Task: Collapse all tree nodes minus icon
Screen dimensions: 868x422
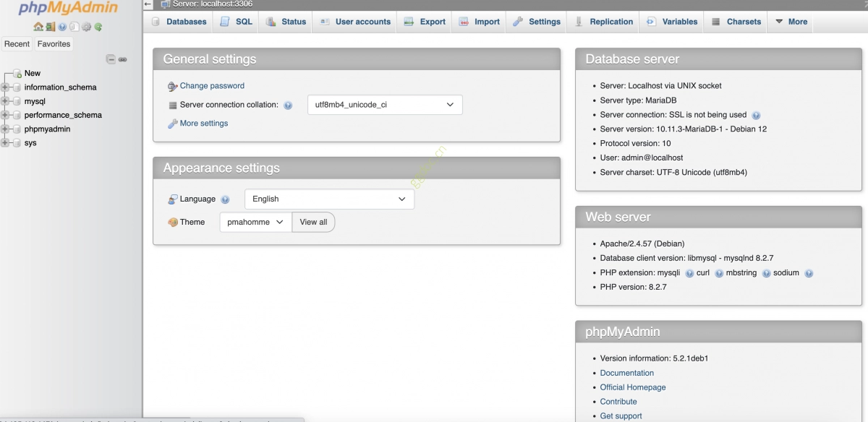Action: (x=111, y=59)
